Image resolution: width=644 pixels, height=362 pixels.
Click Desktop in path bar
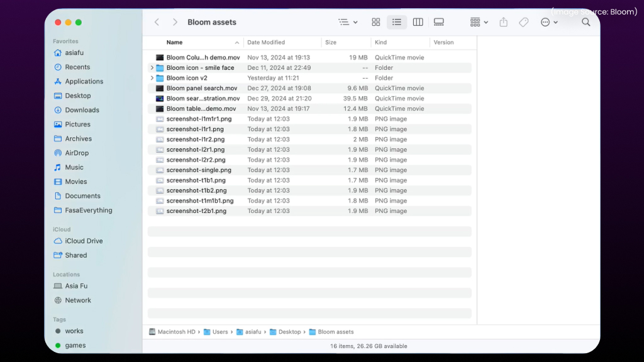coord(285,332)
